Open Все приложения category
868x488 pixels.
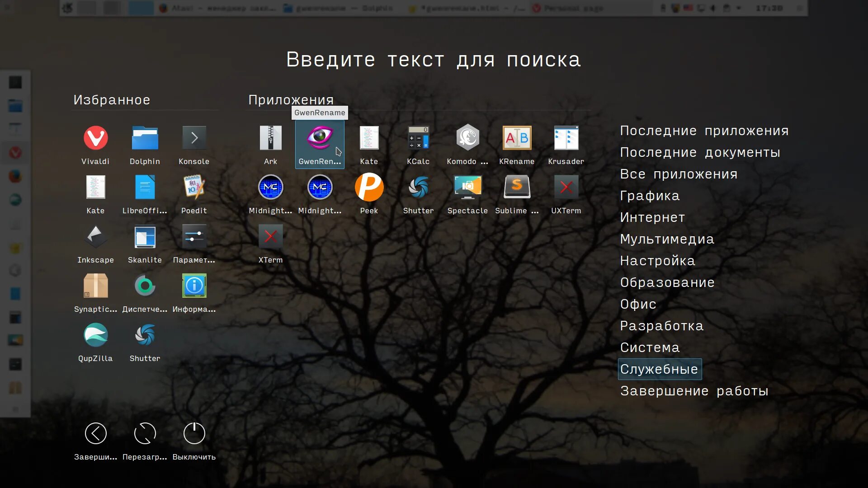(679, 174)
